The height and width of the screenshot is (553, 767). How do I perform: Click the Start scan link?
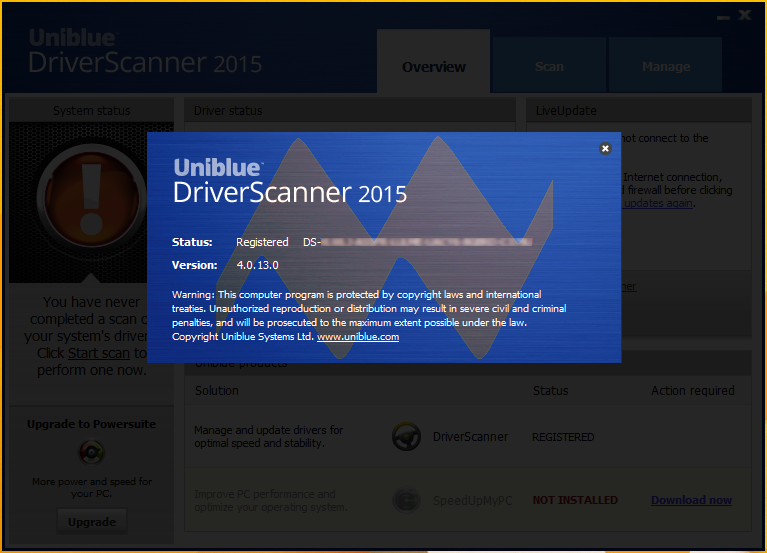coord(99,353)
